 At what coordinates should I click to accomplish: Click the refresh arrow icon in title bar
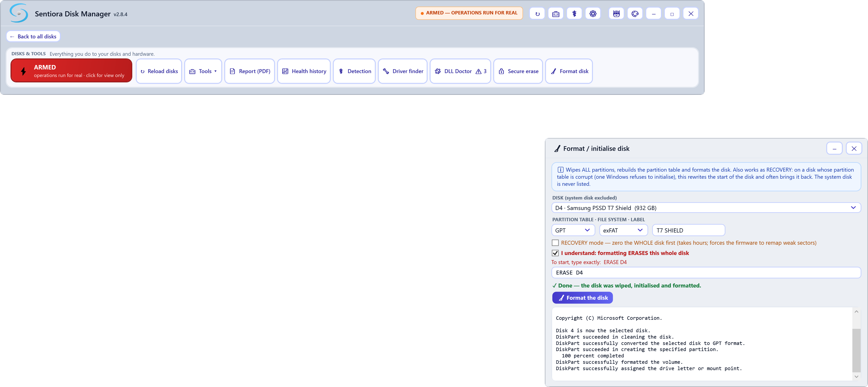537,14
